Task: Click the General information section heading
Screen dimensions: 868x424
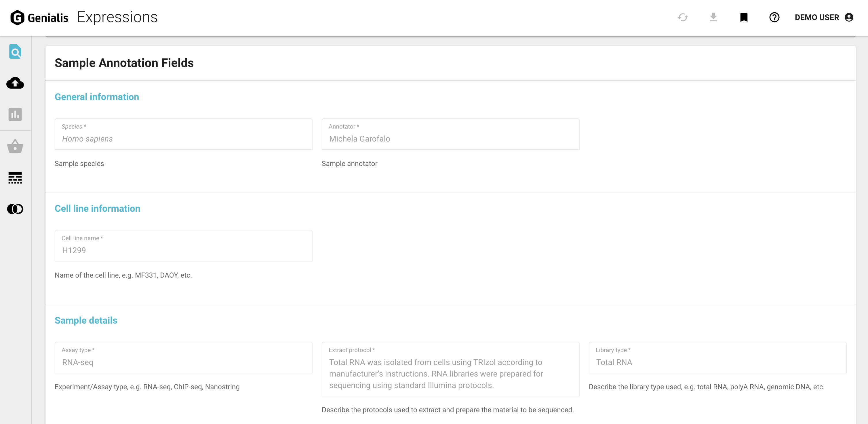Action: tap(97, 97)
